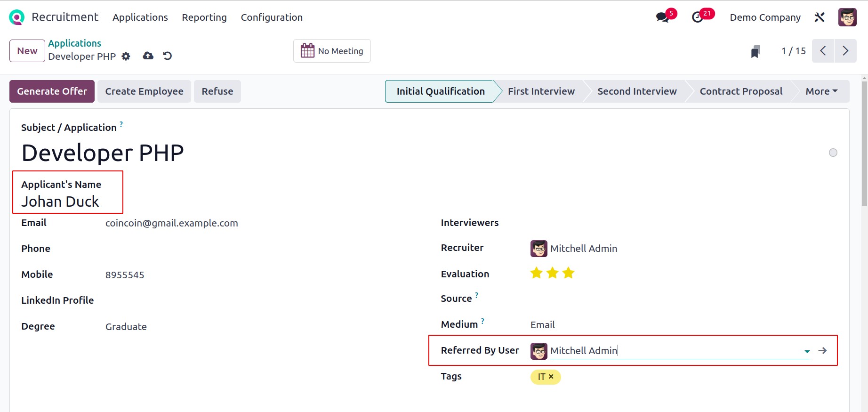Screen dimensions: 868x412
Task: Expand the More stages dropdown
Action: tap(821, 91)
